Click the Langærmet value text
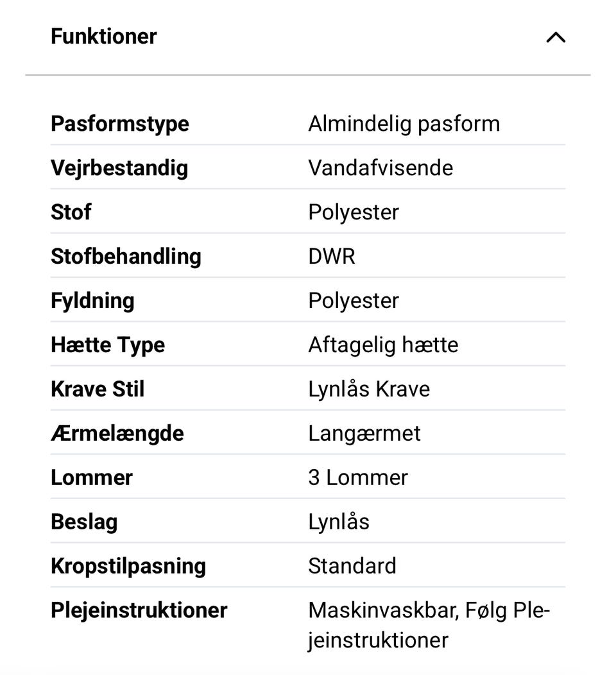This screenshot has height=675, width=616. tap(364, 433)
